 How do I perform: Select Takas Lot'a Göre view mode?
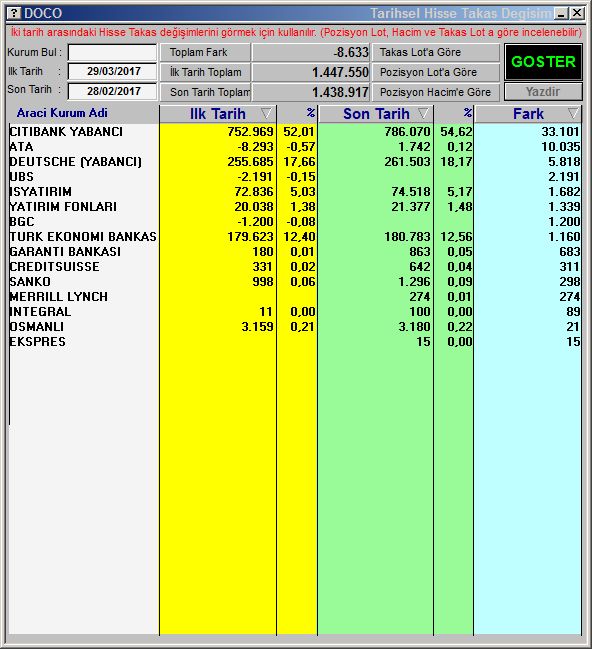(436, 53)
